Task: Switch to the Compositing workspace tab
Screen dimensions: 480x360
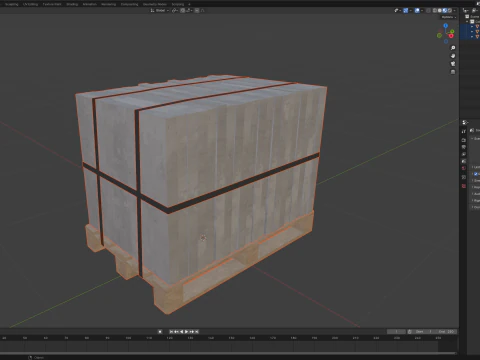Action: (x=129, y=4)
